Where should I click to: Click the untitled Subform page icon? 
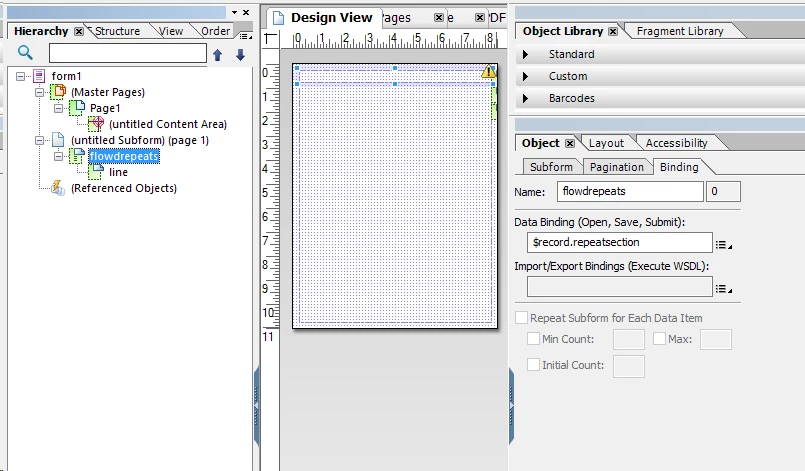(x=58, y=140)
